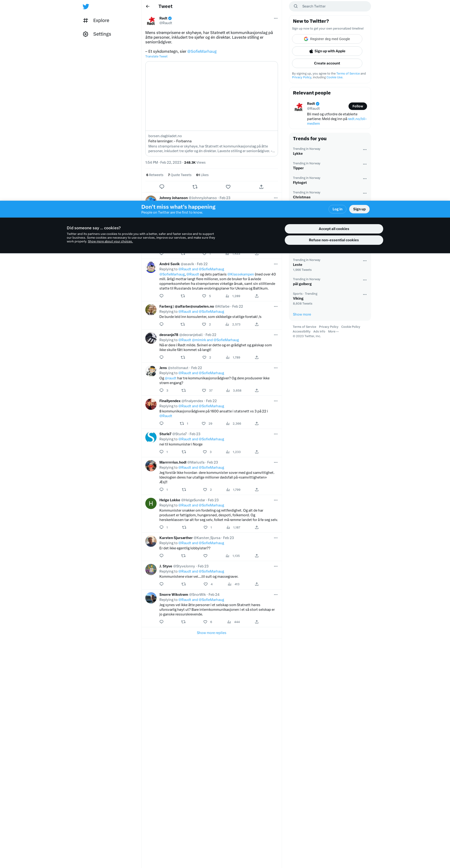Click the Twitter bird logo
450x868 pixels.
[86, 6]
